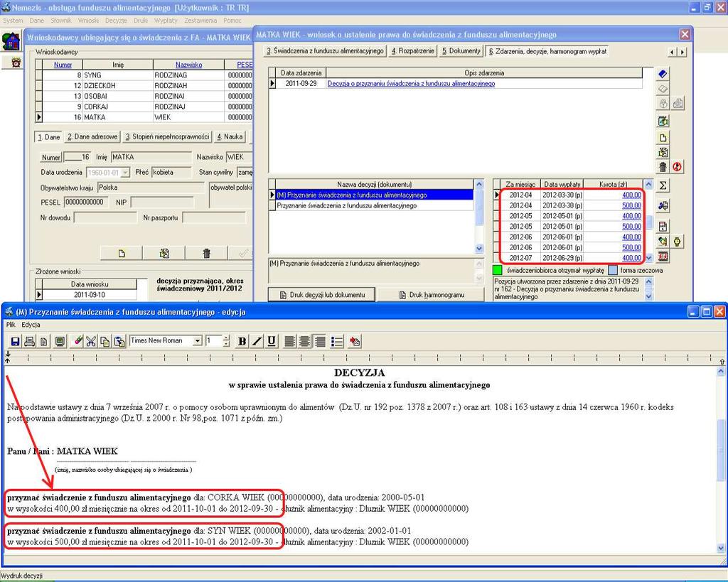The height and width of the screenshot is (582, 728).
Task: Switch to the 5. Dokumenty tab
Action: point(461,51)
